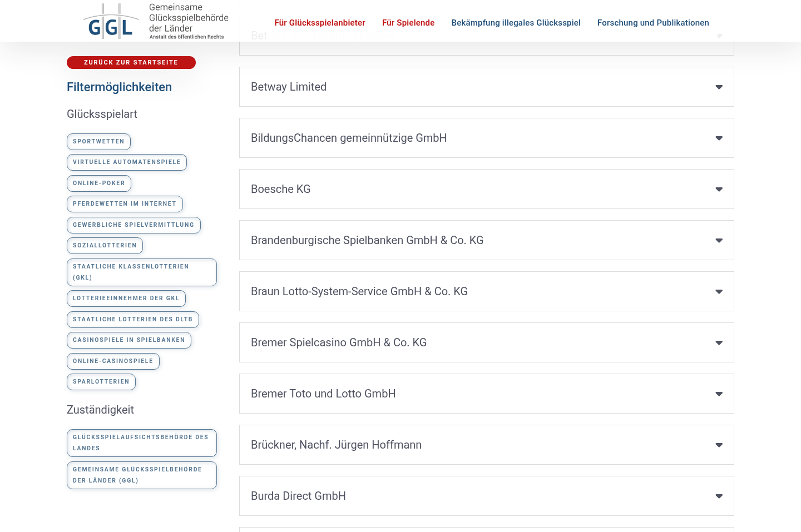
Task: Click Brückner, Nachf. Jürgen Hoffmann dropdown arrow
Action: click(x=719, y=445)
